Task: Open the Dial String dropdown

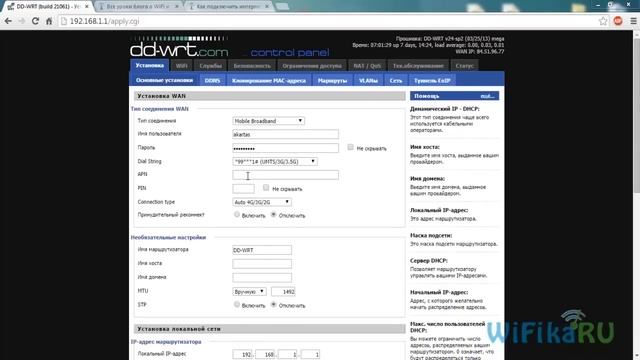Action: (x=275, y=162)
